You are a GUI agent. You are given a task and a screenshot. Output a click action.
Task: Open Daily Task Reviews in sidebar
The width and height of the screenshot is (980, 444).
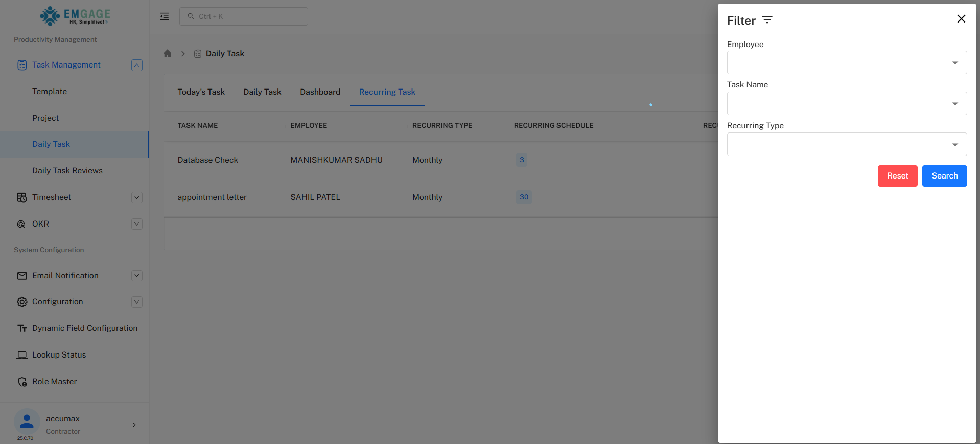coord(67,171)
